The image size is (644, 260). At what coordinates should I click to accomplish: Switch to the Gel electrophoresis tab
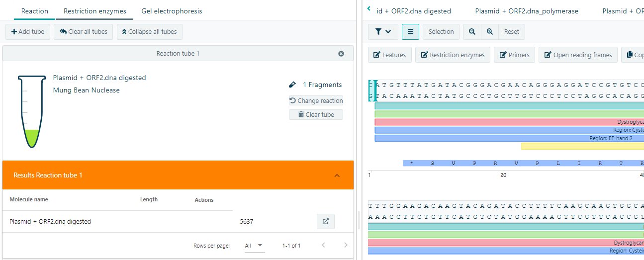click(x=172, y=11)
